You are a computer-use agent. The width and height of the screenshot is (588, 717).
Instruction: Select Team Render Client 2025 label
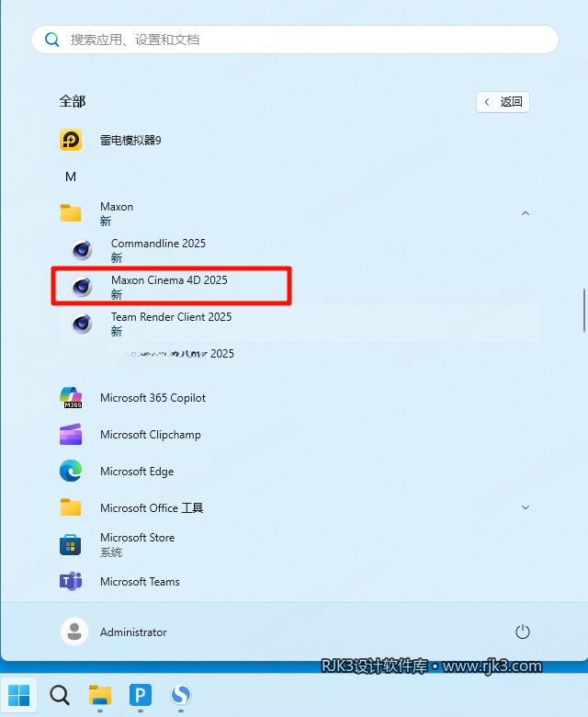[x=171, y=317]
